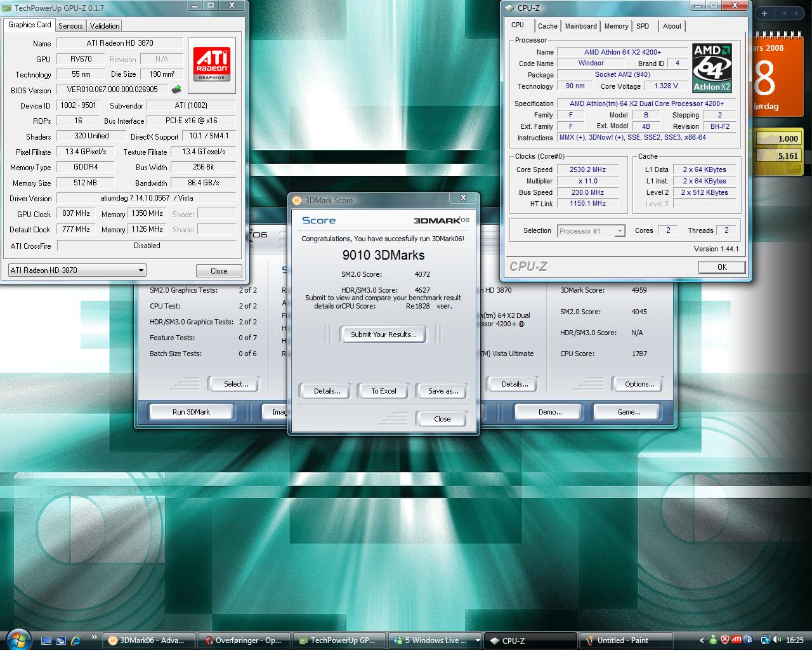
Task: Click TechPowerUp GPU-Z taskbar button
Action: pyautogui.click(x=339, y=640)
